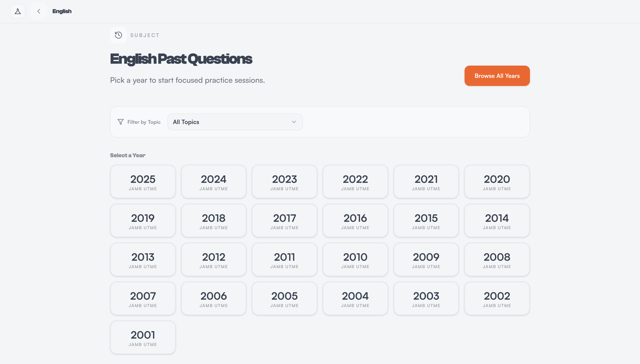Open the All Topics dropdown
The image size is (640, 364).
(x=235, y=122)
